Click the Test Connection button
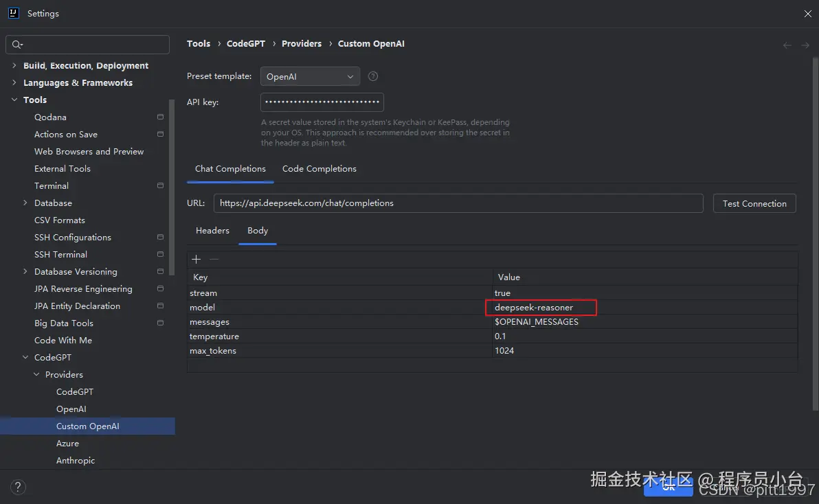Image resolution: width=819 pixels, height=504 pixels. point(754,203)
